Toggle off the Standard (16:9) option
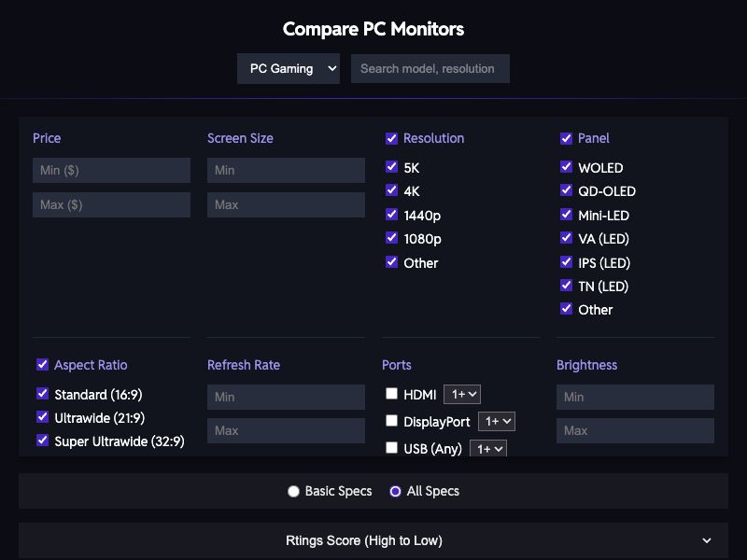The image size is (747, 560). pyautogui.click(x=42, y=394)
